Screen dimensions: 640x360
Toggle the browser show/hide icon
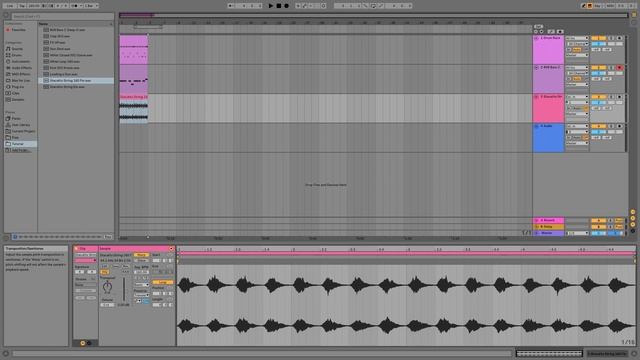click(6, 16)
